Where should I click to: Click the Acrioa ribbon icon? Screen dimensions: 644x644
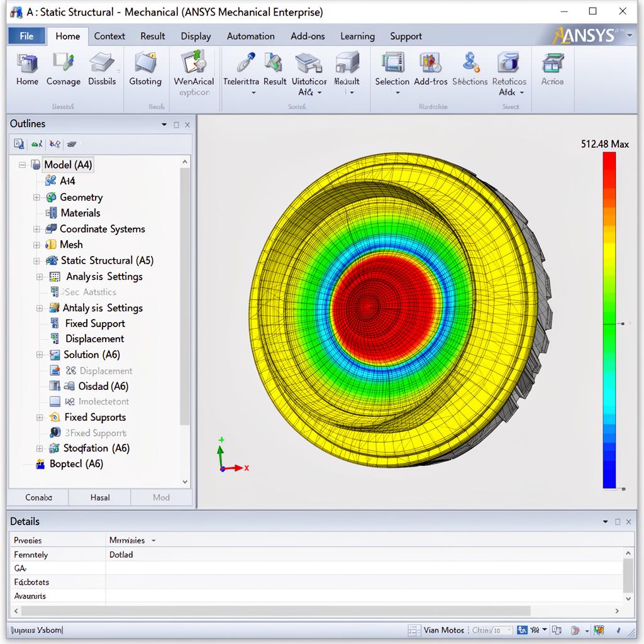point(552,64)
